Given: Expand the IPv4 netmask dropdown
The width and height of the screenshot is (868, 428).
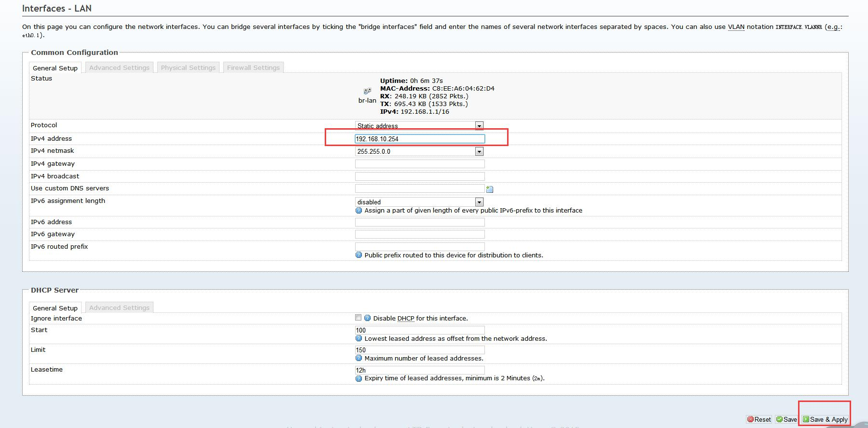Looking at the screenshot, I should 419,151.
